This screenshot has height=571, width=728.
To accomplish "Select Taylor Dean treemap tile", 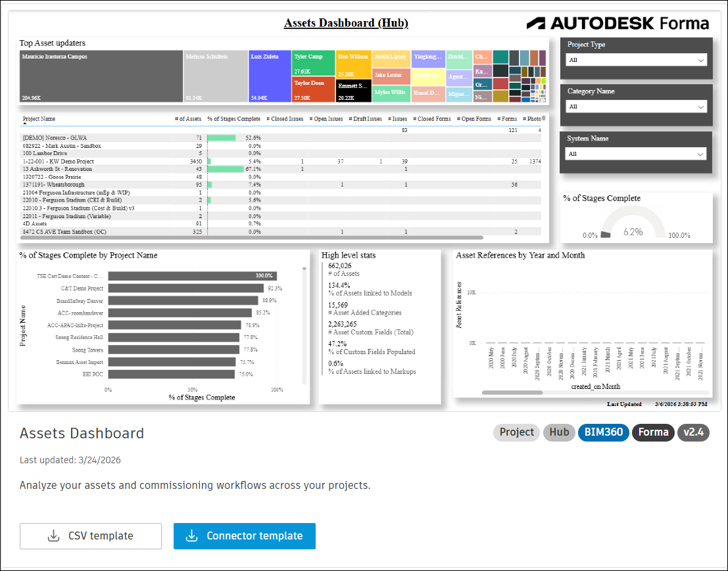I will tap(314, 89).
